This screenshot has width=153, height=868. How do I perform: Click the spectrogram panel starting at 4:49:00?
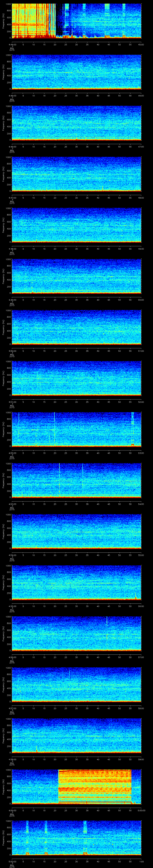76,276
